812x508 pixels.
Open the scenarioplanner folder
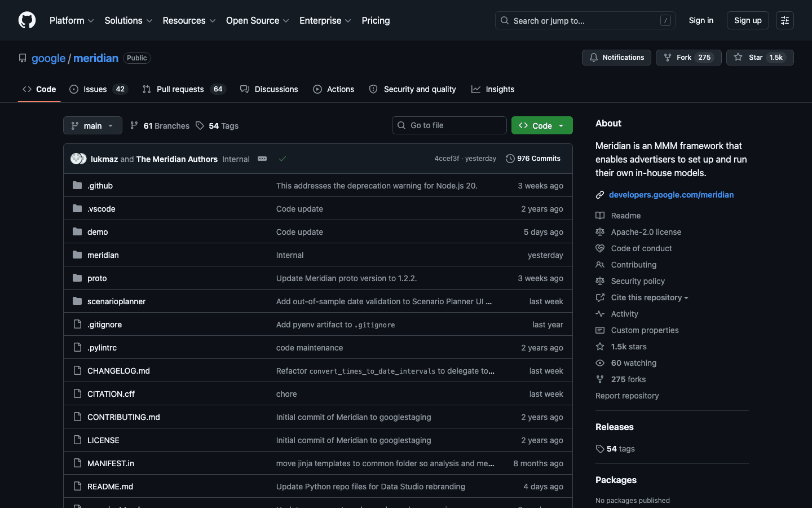tap(116, 301)
